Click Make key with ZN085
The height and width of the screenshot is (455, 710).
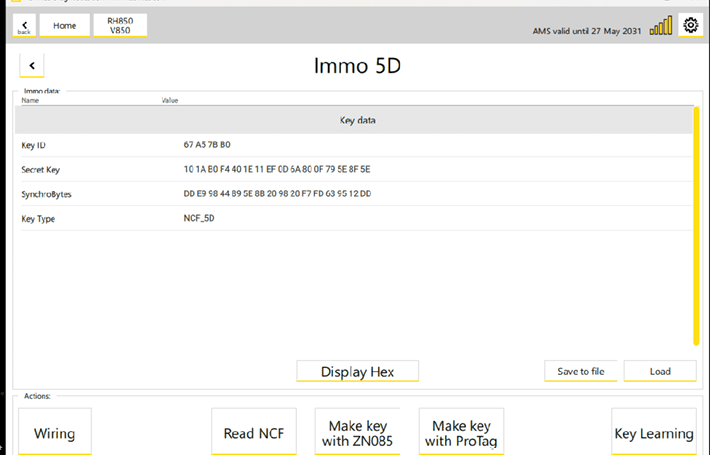point(357,431)
